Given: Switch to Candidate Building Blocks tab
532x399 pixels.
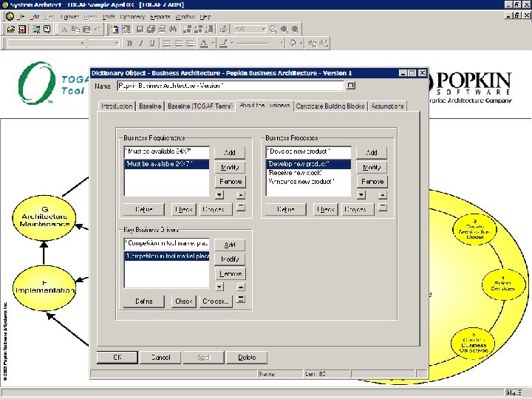Looking at the screenshot, I should [x=330, y=106].
